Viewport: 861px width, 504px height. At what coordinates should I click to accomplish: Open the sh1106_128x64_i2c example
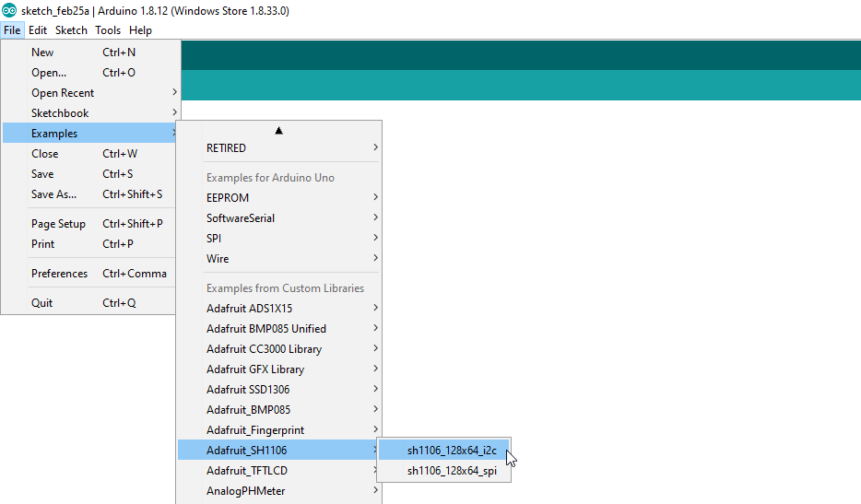(x=444, y=451)
